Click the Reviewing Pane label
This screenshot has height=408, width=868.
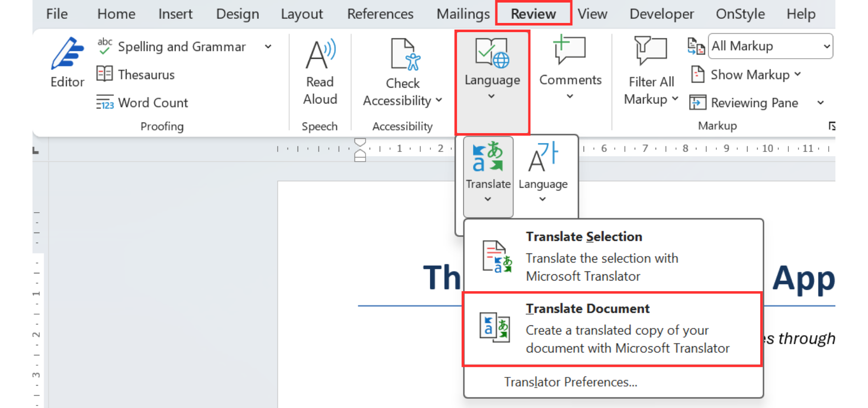pos(755,103)
